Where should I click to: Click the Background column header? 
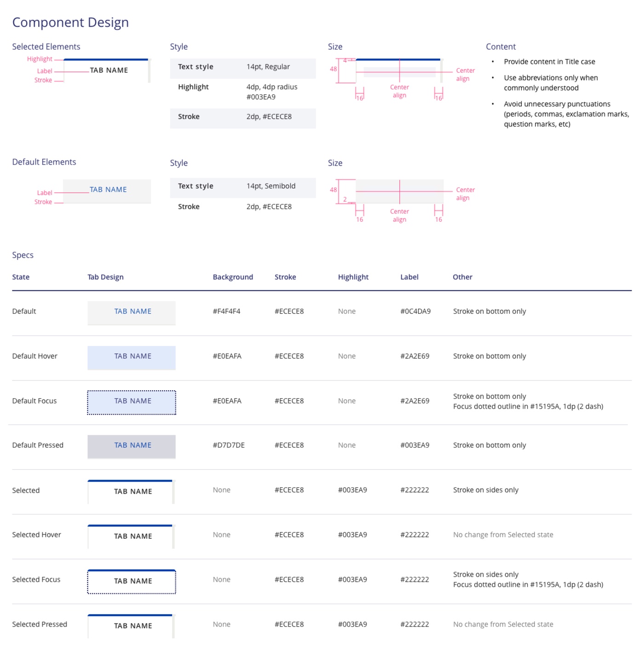(x=233, y=277)
